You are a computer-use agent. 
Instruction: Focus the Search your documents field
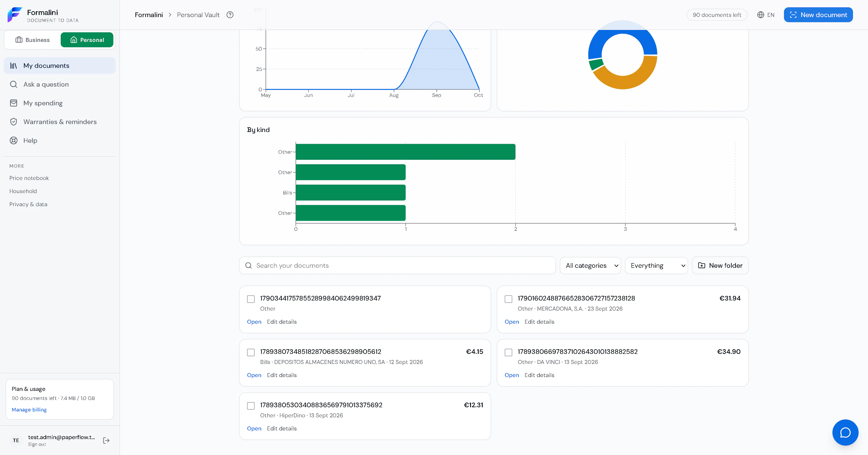(x=397, y=265)
